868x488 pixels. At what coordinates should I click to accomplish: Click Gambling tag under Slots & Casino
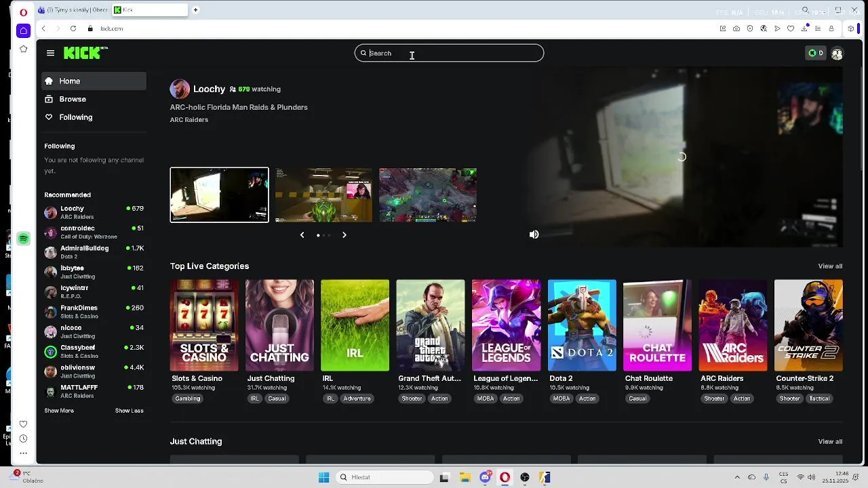coord(188,399)
